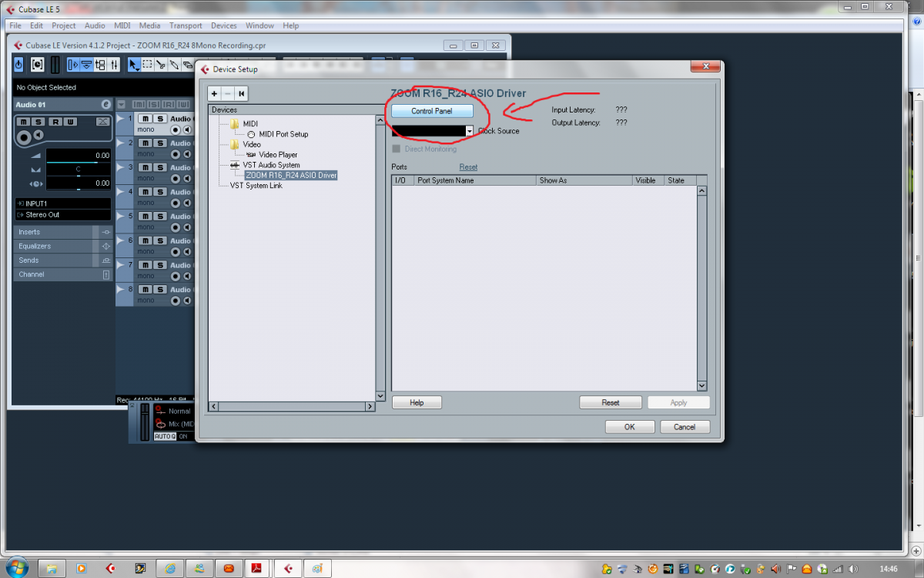This screenshot has width=924, height=578.
Task: Open the Transport menu
Action: (186, 25)
